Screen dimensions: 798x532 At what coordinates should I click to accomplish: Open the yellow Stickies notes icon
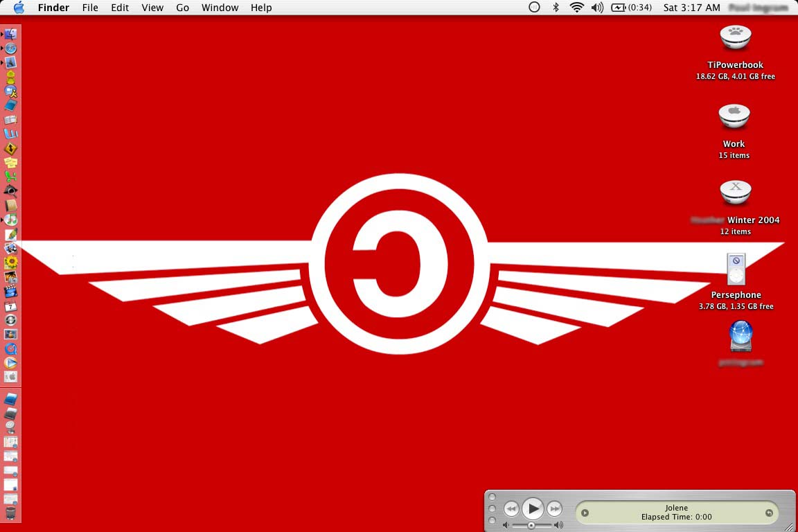[10, 162]
